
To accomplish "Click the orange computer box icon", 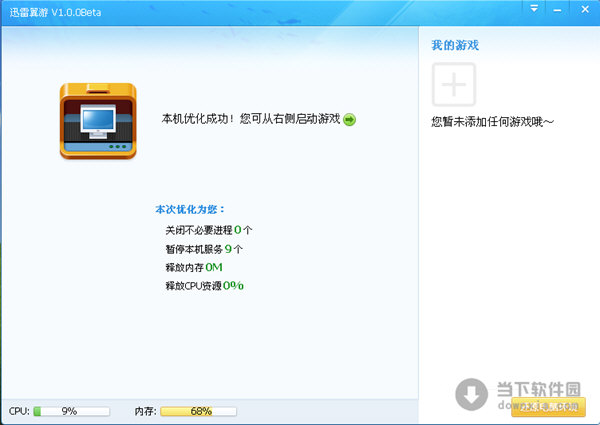I will [x=98, y=121].
